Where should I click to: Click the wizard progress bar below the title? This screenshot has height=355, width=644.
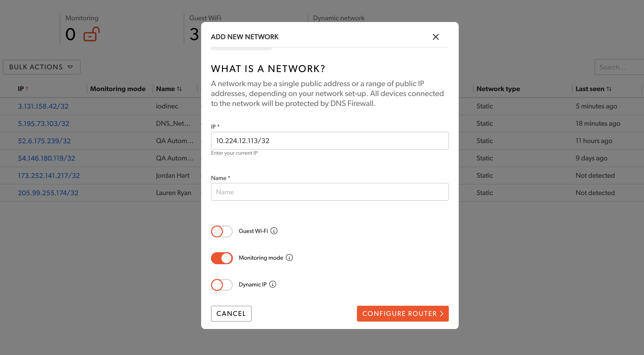[330, 48]
